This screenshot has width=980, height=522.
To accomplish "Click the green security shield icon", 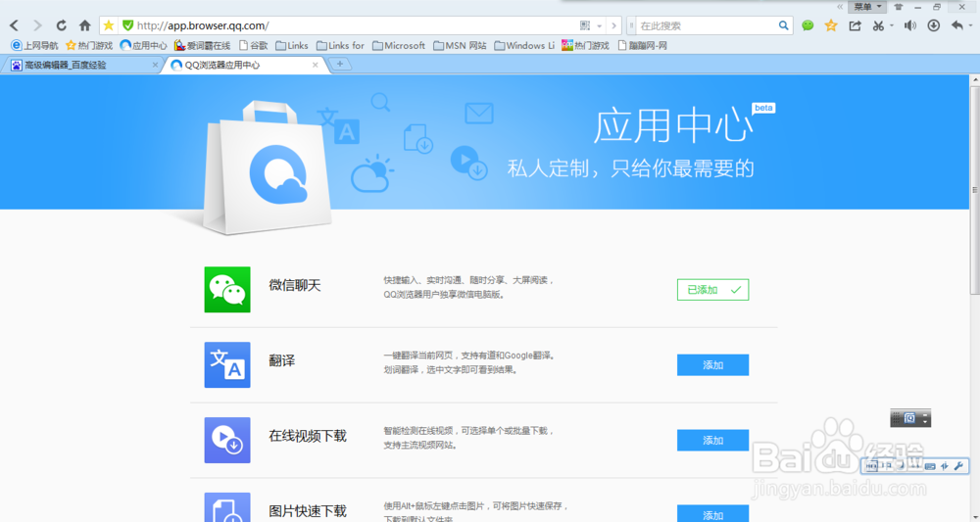I will pyautogui.click(x=127, y=25).
